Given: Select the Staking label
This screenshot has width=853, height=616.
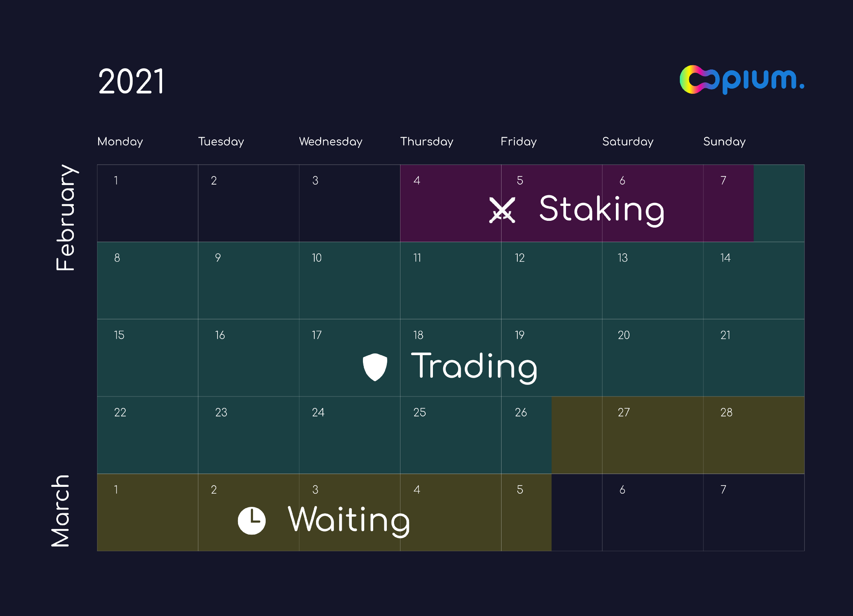Looking at the screenshot, I should (x=601, y=209).
